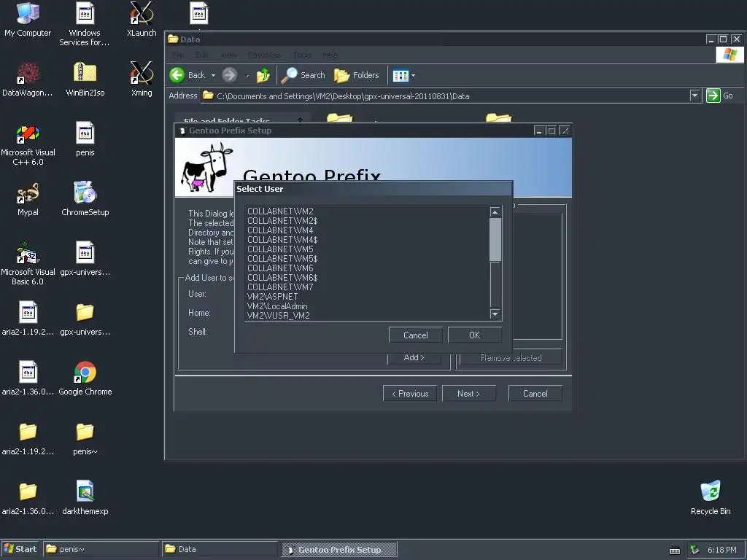Viewport: 747px width, 560px height.
Task: Open View menu in Data window
Action: [x=228, y=55]
